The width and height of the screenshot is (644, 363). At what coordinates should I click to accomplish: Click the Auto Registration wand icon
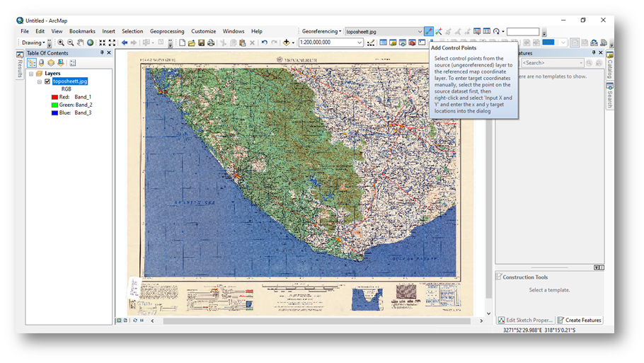point(439,31)
